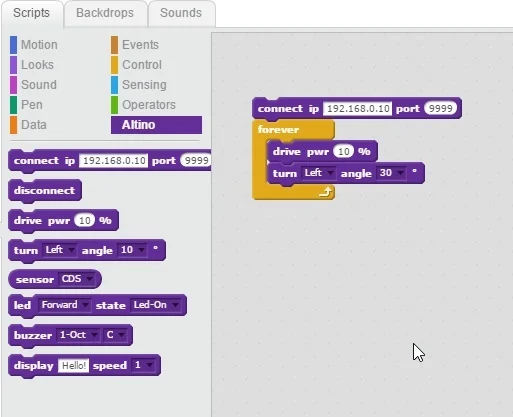Open the Control blocks category
Viewport: 513px width, 417px height.
(142, 65)
